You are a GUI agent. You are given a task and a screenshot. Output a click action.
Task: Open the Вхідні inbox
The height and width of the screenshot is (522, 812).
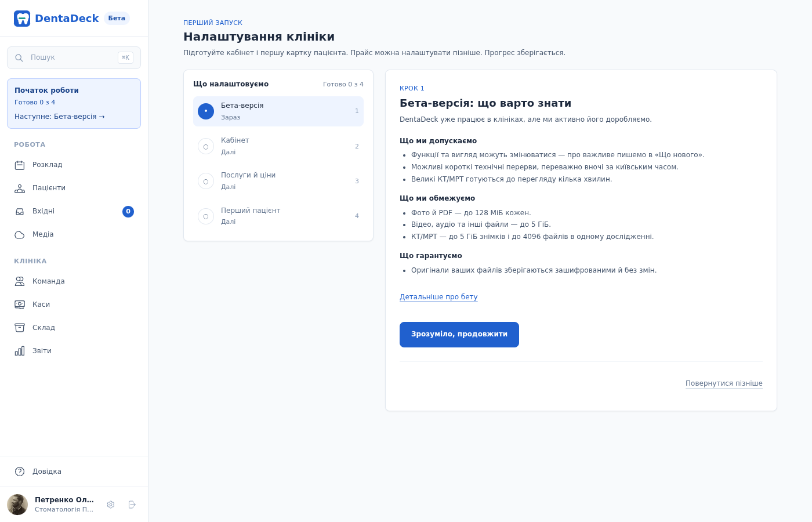point(74,212)
